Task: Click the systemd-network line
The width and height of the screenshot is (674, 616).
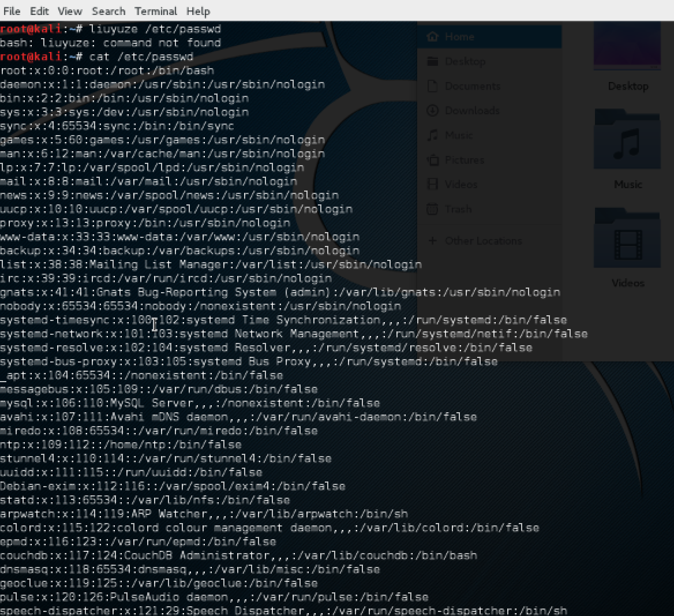Action: 294,334
